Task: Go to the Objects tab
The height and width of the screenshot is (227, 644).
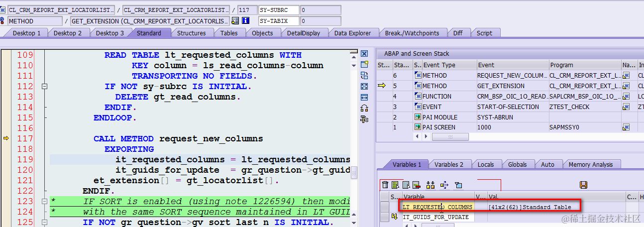Action: [x=262, y=33]
